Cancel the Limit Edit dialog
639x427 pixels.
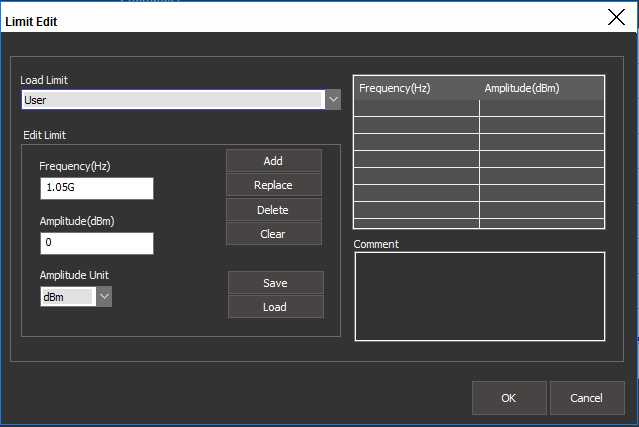click(586, 398)
